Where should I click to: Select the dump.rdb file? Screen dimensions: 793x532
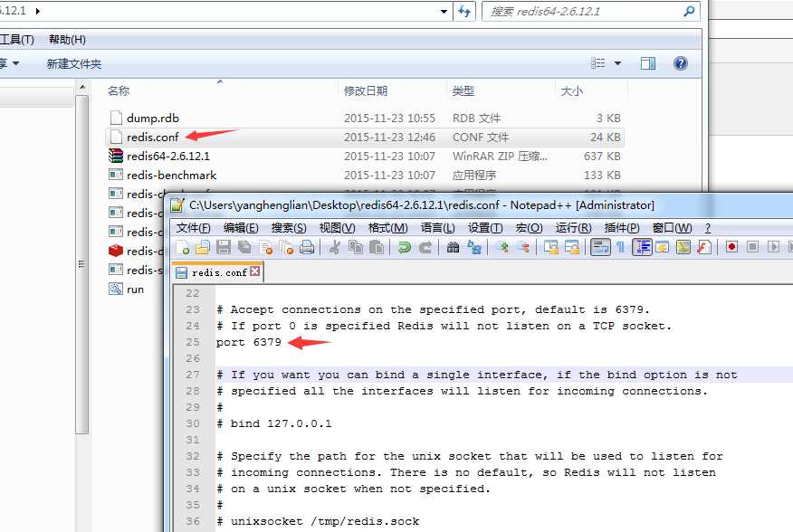click(x=365, y=119)
